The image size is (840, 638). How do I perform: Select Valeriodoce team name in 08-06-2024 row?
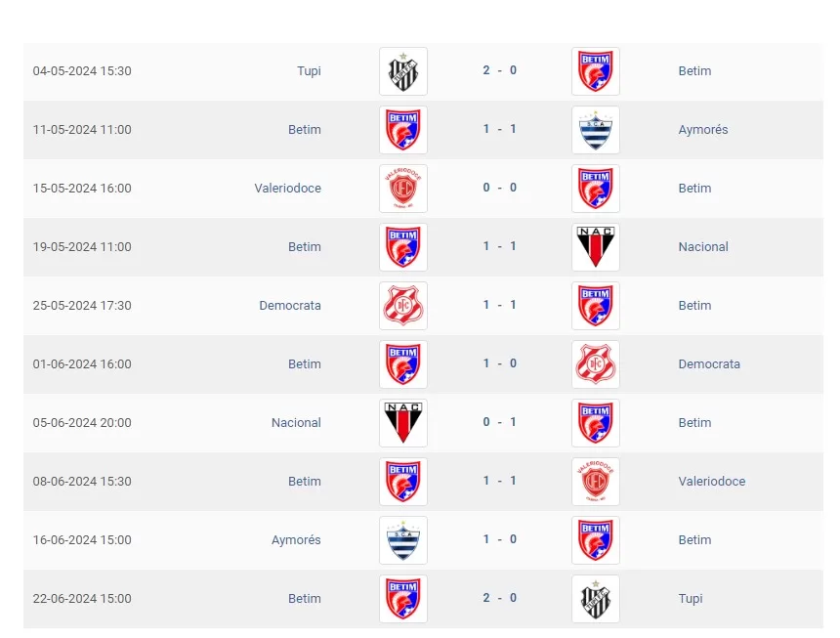711,482
